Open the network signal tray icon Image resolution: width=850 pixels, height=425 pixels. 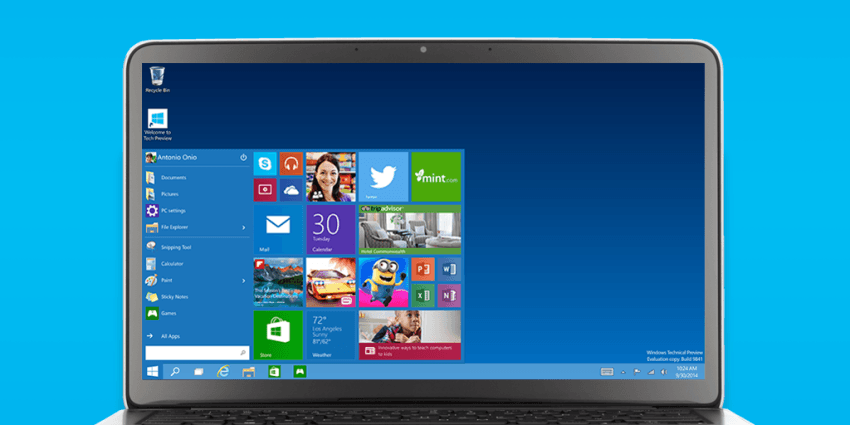[x=651, y=372]
